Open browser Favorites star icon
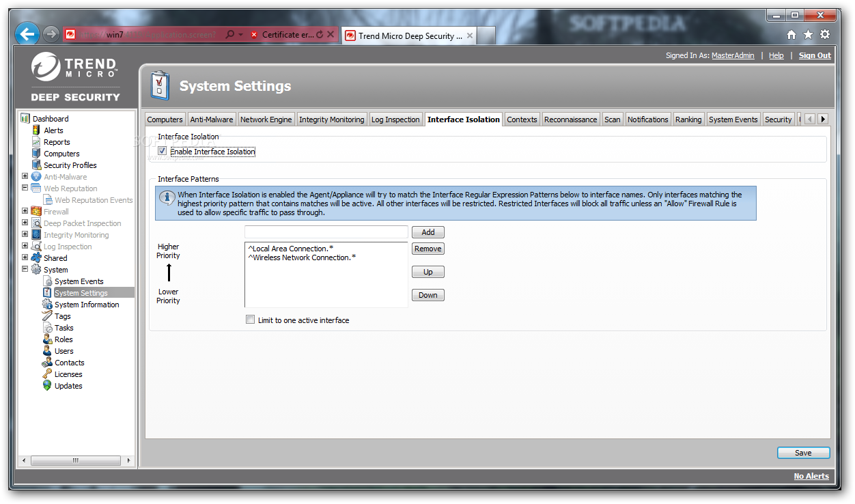This screenshot has width=855, height=504. click(808, 34)
